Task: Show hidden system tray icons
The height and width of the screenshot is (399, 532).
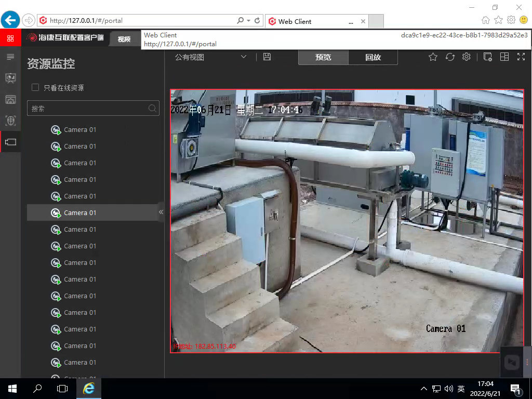Action: (x=424, y=389)
